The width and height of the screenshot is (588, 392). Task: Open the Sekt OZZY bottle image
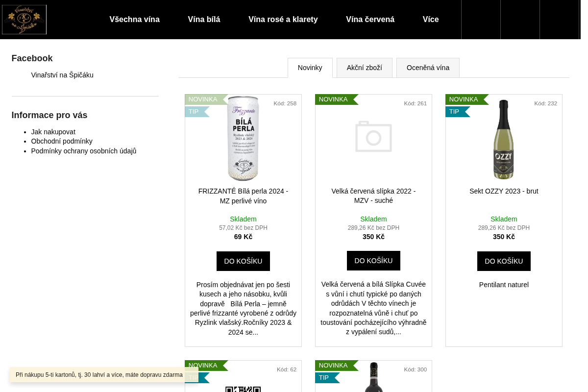504,140
